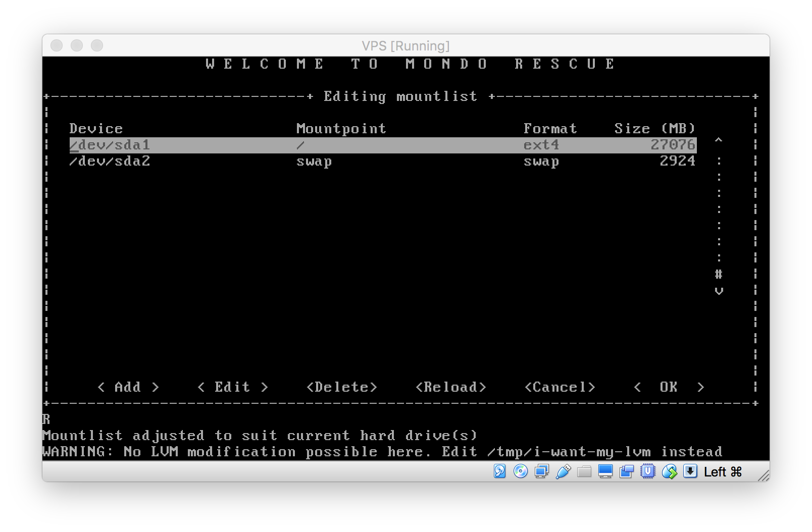Open the USB devices icon

click(563, 471)
